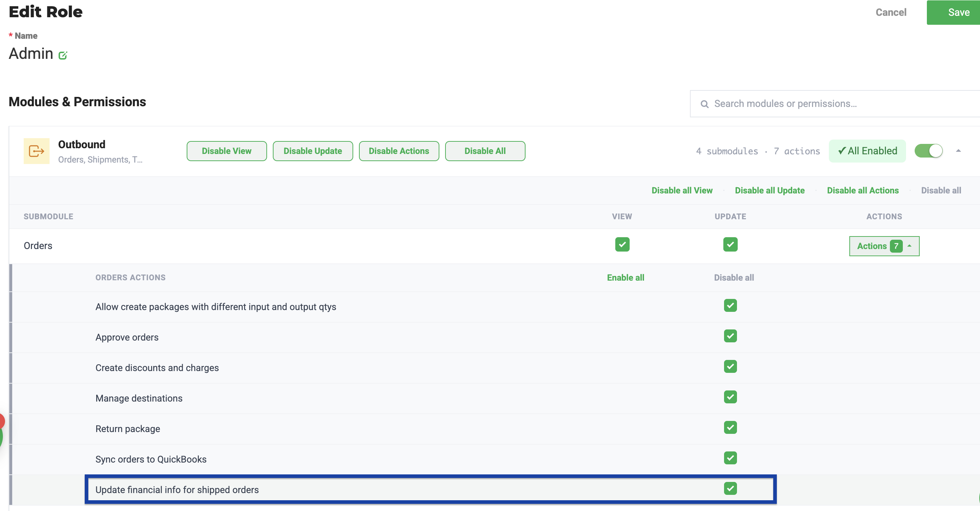Uncheck the Orders View checkbox

click(622, 244)
